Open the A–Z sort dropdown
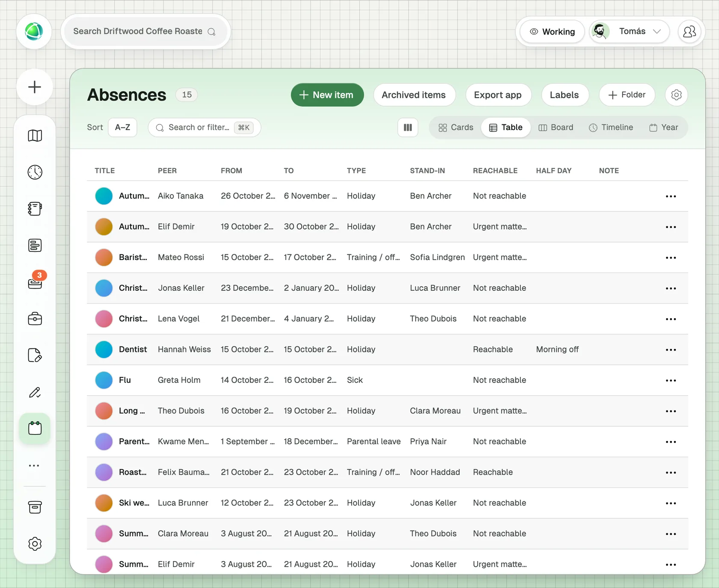Image resolution: width=719 pixels, height=588 pixels. click(122, 127)
